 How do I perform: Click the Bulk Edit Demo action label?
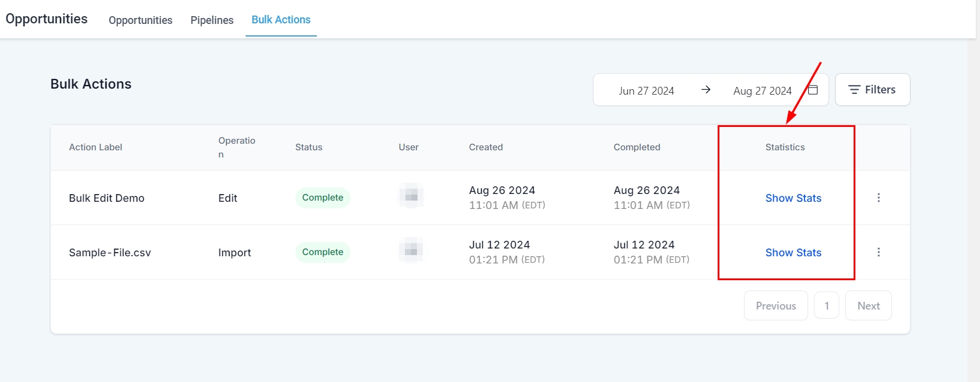tap(107, 198)
